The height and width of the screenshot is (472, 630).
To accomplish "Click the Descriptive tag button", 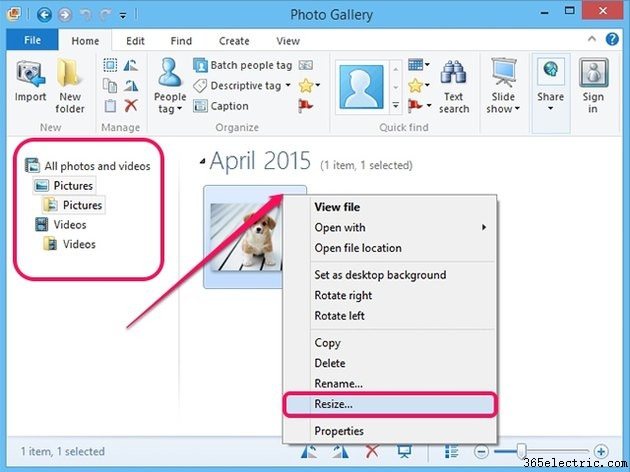I will tap(237, 86).
